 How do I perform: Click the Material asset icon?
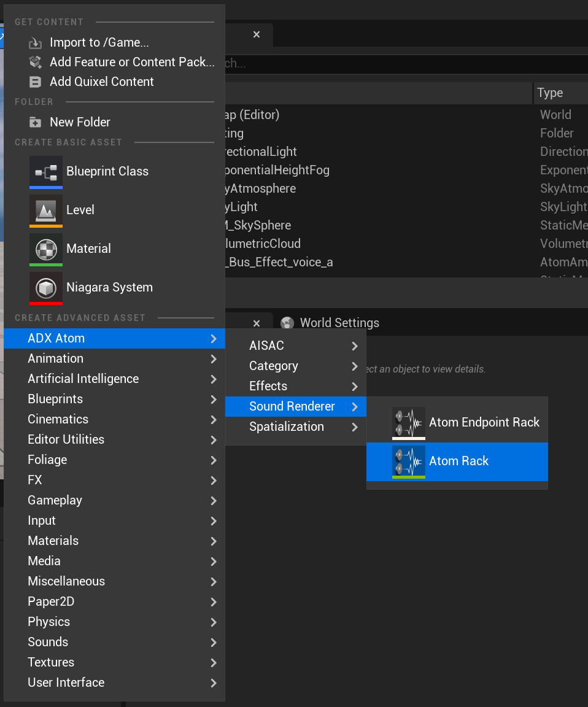[x=46, y=249]
